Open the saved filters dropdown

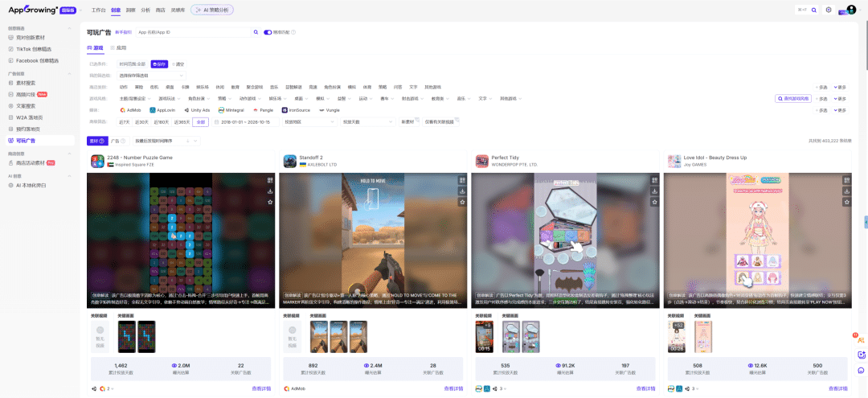point(151,76)
